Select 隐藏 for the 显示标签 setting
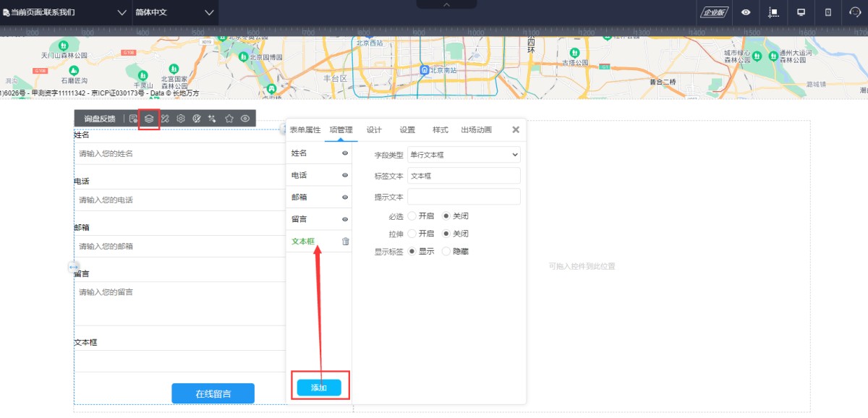Screen dimensions: 868x418 [446, 252]
